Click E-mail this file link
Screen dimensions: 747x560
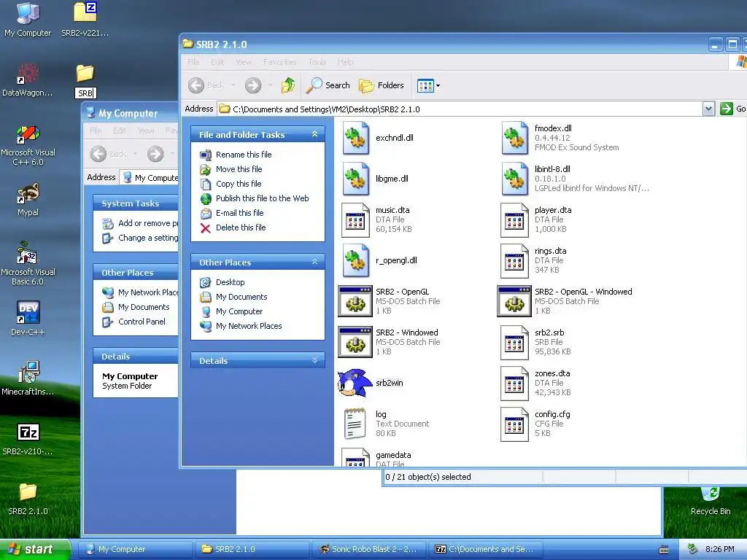[239, 213]
